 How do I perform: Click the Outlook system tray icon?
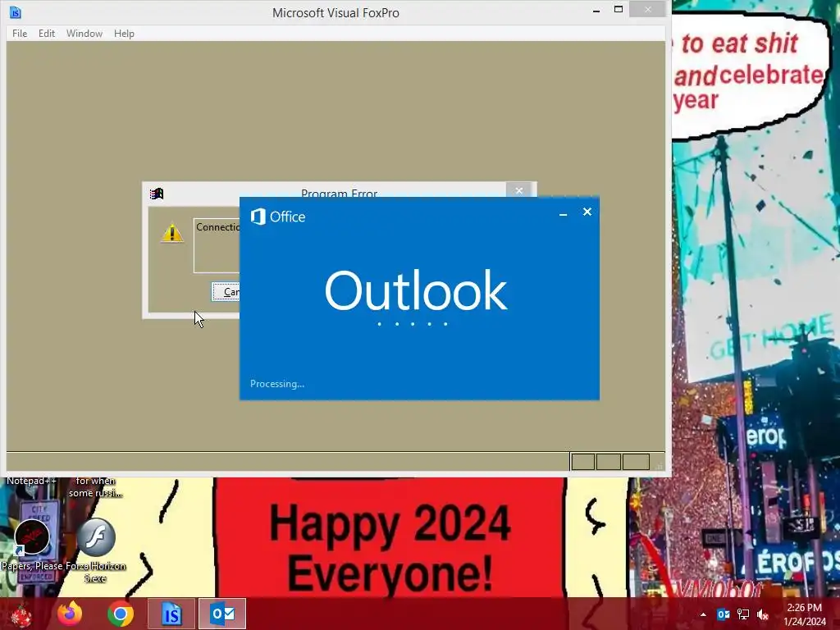(x=724, y=614)
